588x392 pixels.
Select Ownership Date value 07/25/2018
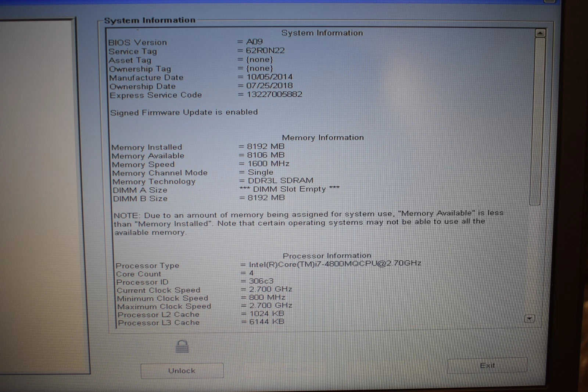[x=269, y=86]
